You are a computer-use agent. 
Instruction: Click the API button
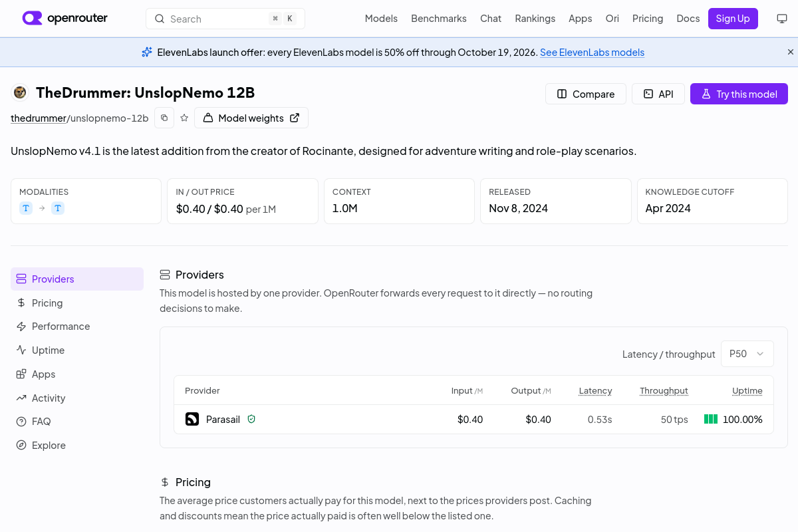click(x=658, y=94)
